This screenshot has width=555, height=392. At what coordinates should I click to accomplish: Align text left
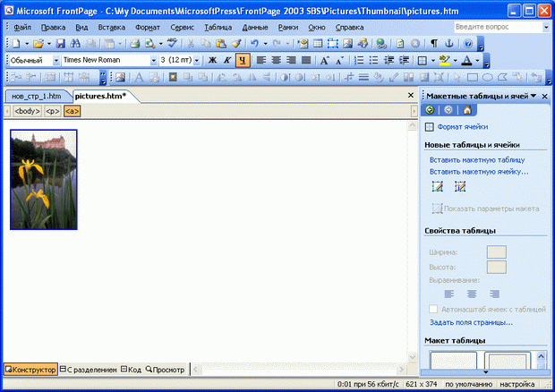[261, 61]
